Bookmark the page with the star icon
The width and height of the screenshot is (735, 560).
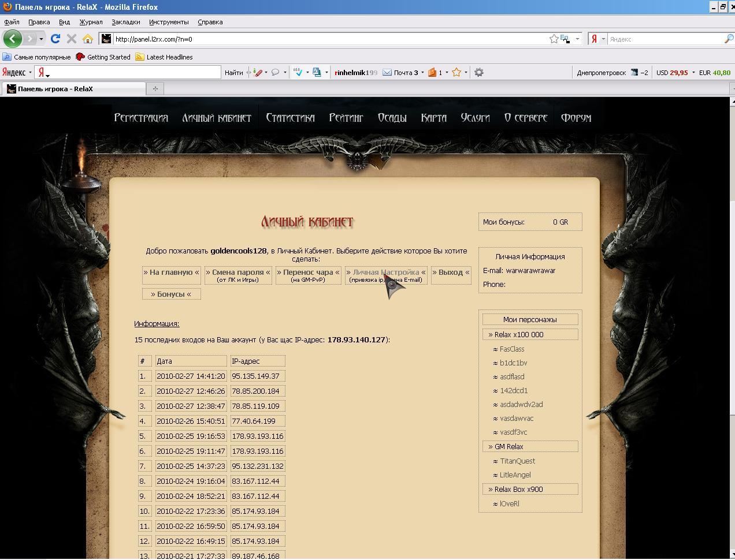pyautogui.click(x=554, y=39)
